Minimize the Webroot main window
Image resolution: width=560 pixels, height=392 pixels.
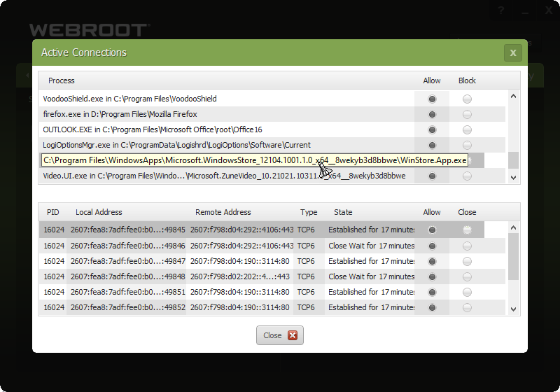[524, 11]
